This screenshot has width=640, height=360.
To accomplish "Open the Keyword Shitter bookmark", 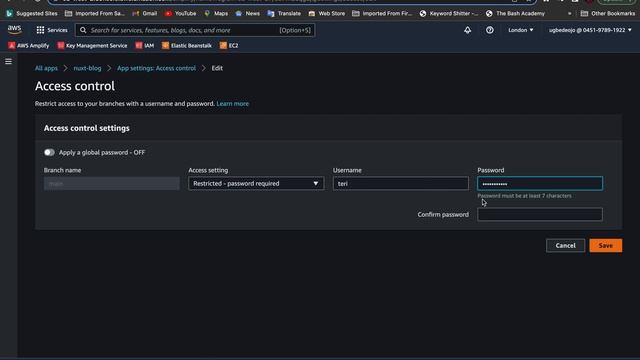I will pyautogui.click(x=449, y=13).
